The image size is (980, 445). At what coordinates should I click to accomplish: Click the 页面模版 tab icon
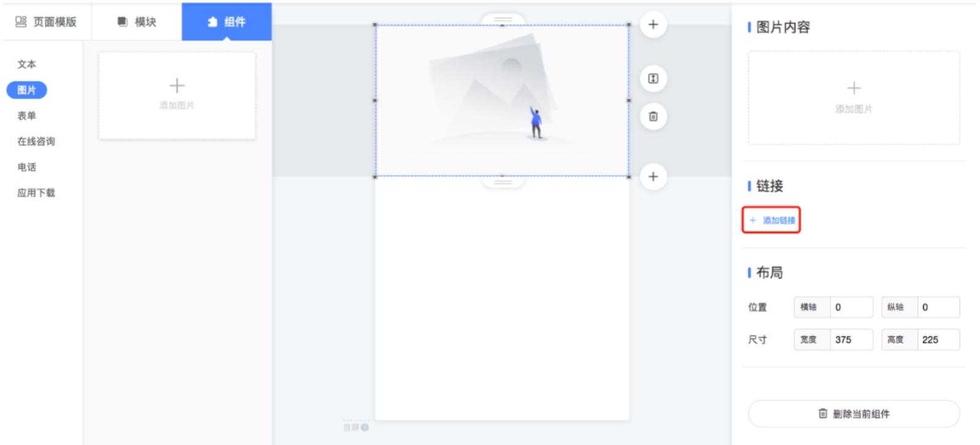click(21, 21)
